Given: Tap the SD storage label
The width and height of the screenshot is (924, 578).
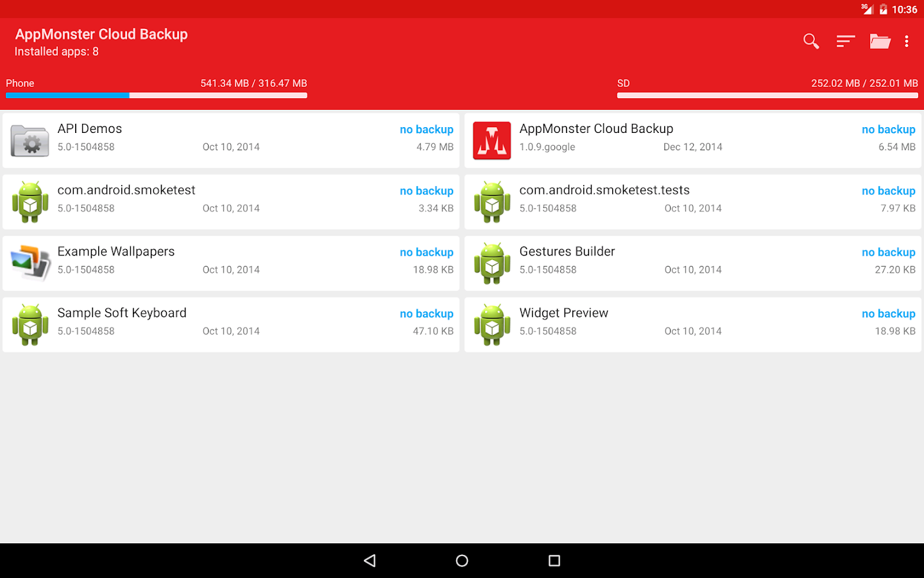Looking at the screenshot, I should pyautogui.click(x=624, y=83).
